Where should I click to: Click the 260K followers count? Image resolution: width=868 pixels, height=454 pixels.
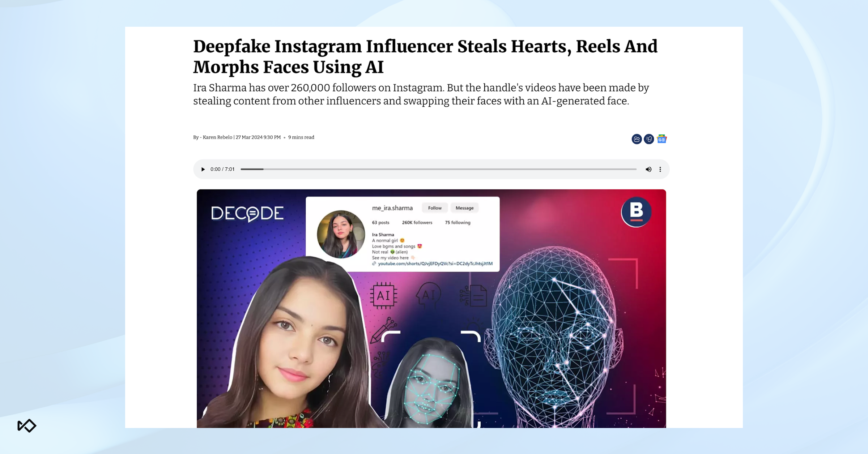(x=417, y=223)
